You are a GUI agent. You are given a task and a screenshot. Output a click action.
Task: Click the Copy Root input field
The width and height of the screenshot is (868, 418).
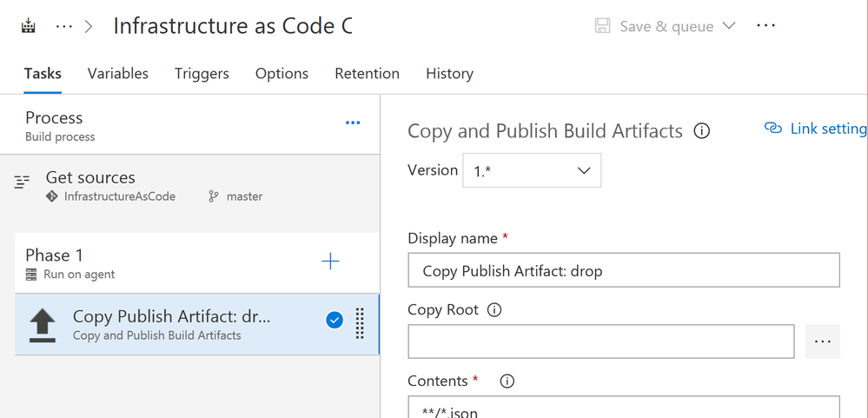click(x=601, y=342)
